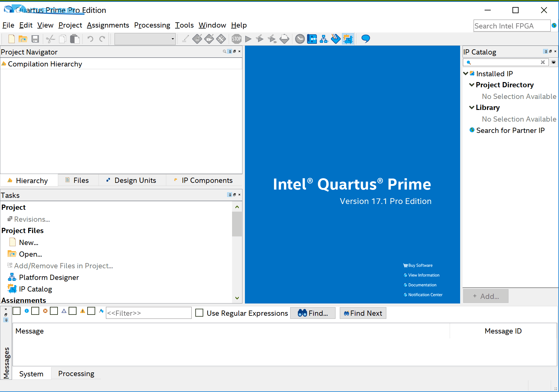Click the globe icon beside Search Intel FPGA
559x392 pixels.
(554, 26)
